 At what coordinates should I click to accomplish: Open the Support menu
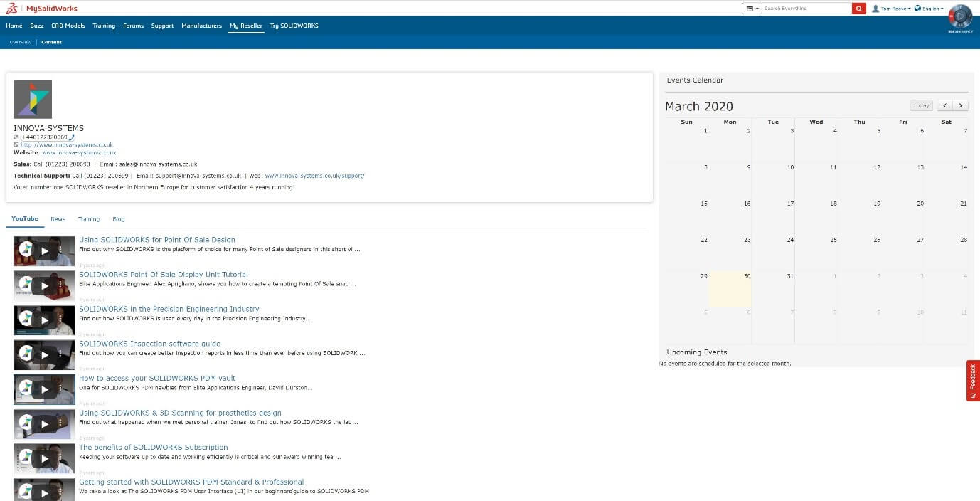tap(162, 26)
